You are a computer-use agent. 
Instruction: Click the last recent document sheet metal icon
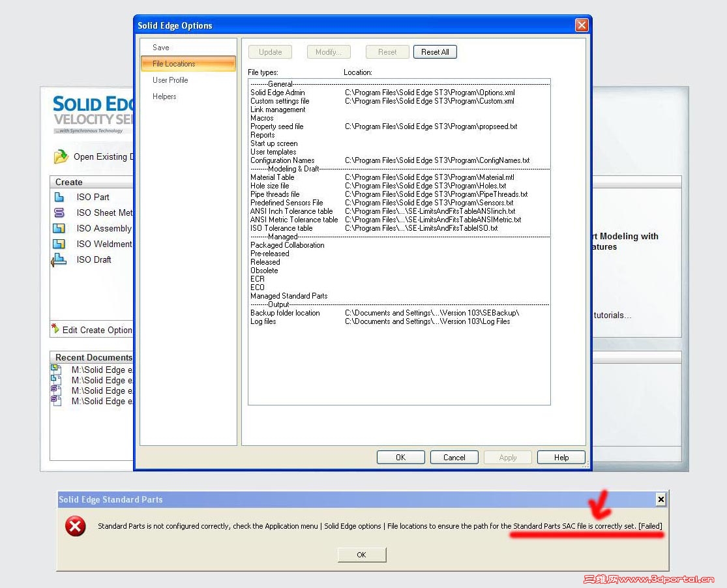(55, 401)
